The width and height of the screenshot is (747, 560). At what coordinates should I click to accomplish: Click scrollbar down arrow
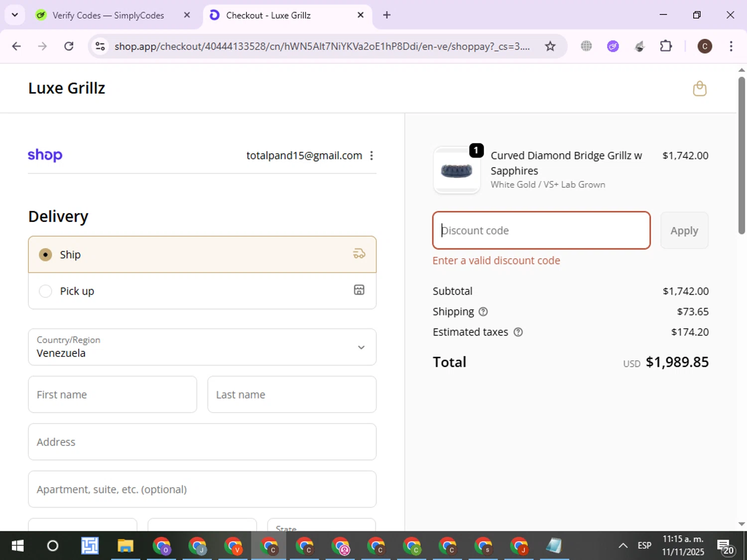pos(742,524)
